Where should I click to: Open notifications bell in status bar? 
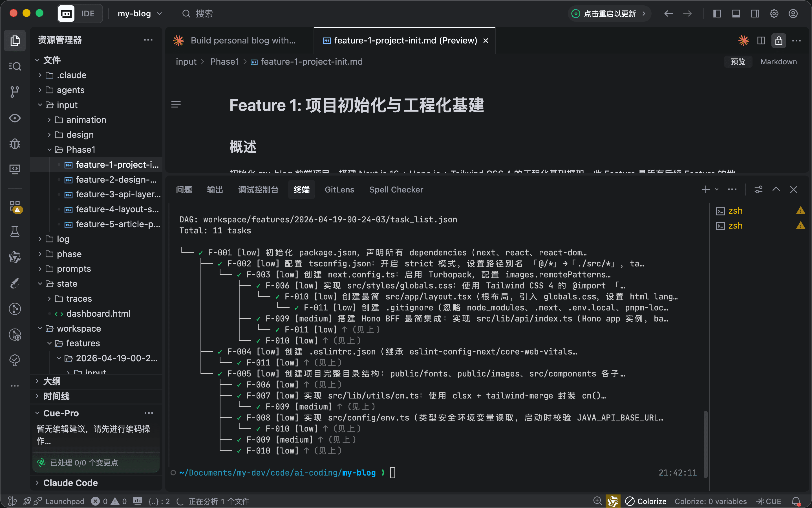[x=796, y=501]
